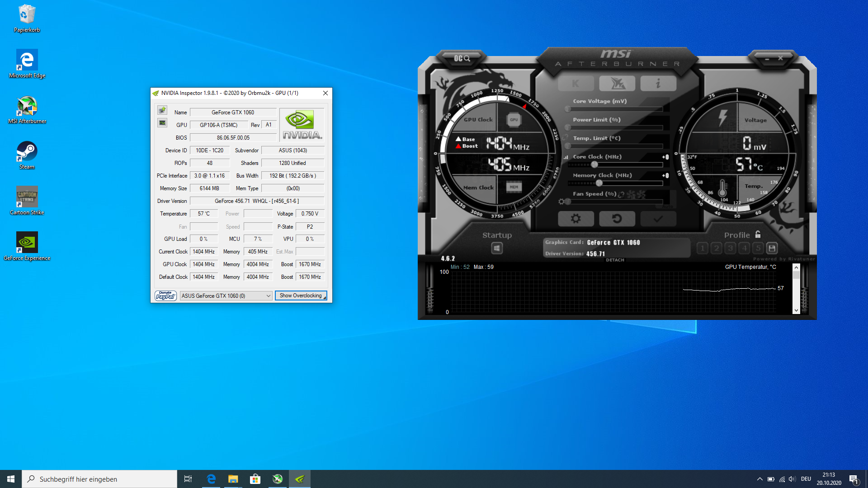The height and width of the screenshot is (488, 868).
Task: Click the Power Limit slider handle
Action: tap(568, 127)
